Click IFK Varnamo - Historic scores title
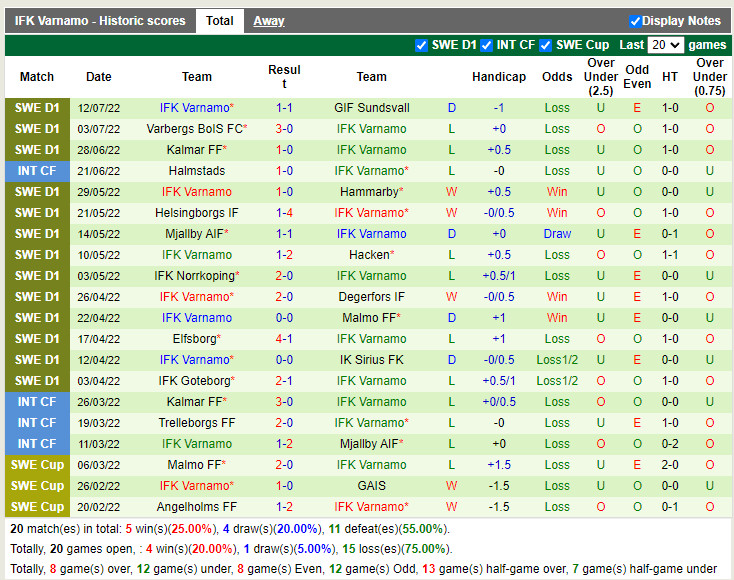Image resolution: width=734 pixels, height=580 pixels. point(100,21)
